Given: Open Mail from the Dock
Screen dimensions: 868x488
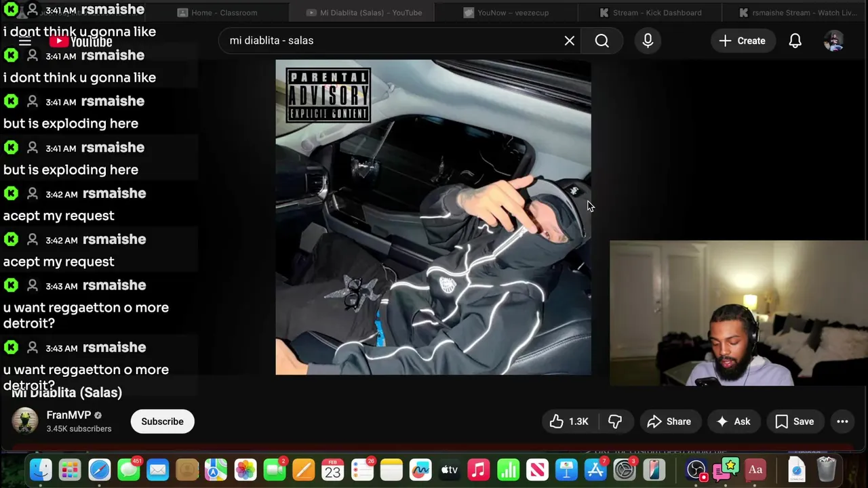Looking at the screenshot, I should click(x=157, y=470).
